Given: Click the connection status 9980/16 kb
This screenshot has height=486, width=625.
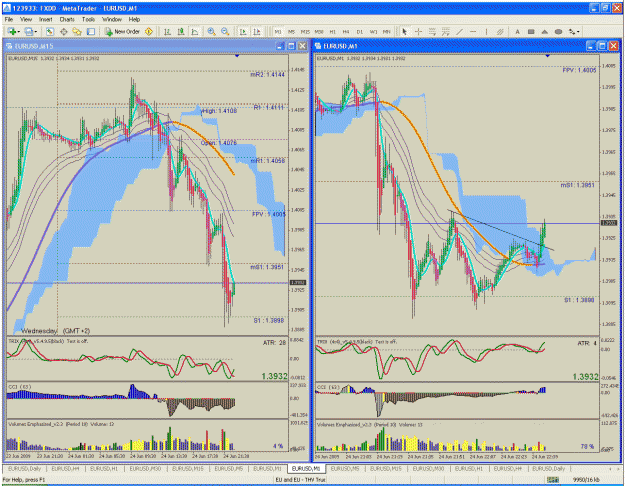Looking at the screenshot, I should [x=586, y=480].
